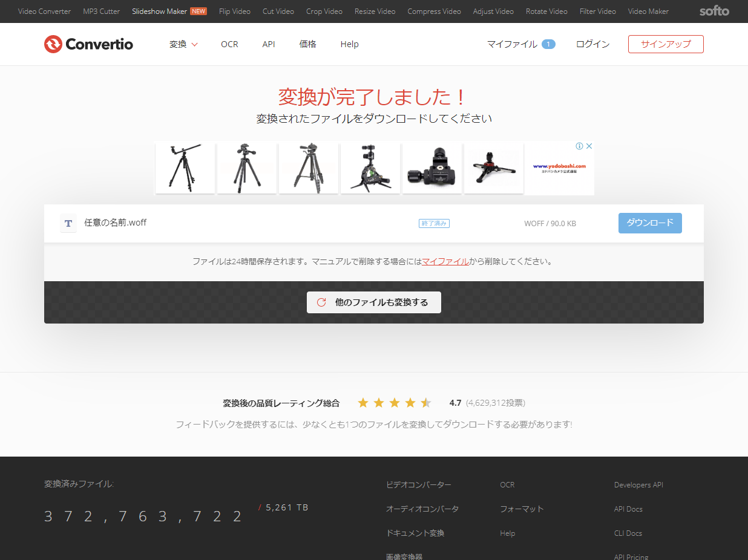The height and width of the screenshot is (560, 748).
Task: Open Developers API footer link
Action: [x=638, y=485]
